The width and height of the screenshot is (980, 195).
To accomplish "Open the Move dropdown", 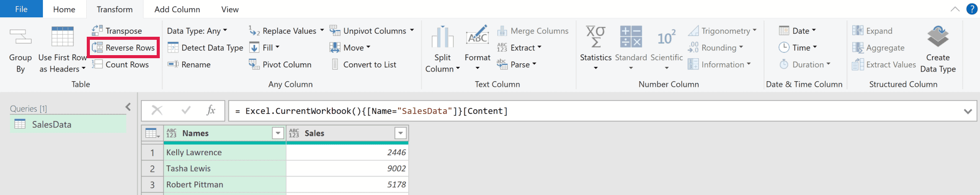I will [350, 47].
